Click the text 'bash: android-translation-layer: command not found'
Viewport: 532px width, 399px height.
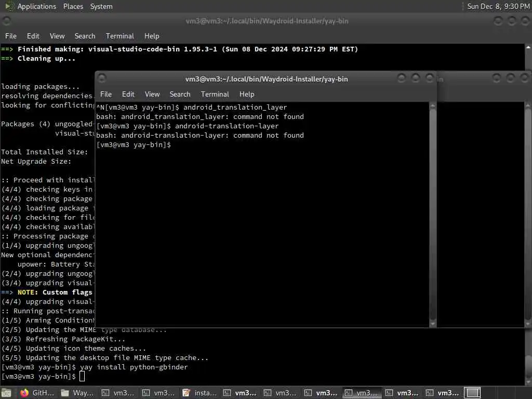[200, 136]
